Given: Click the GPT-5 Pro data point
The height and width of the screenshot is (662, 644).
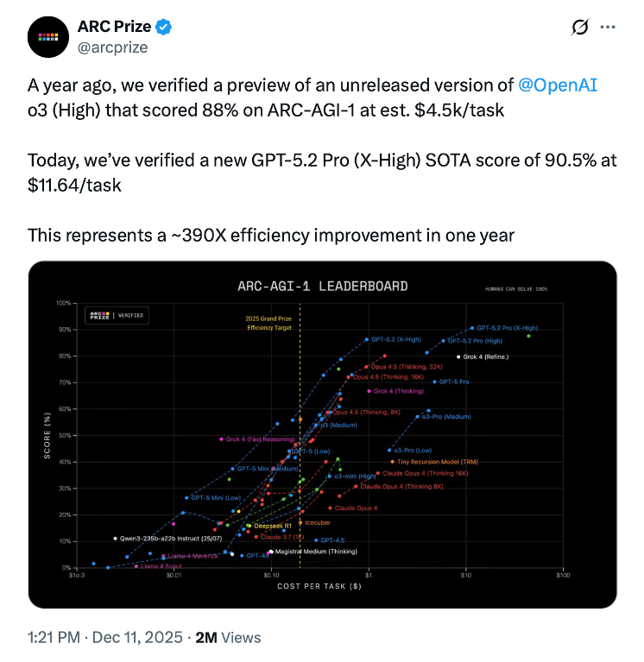Looking at the screenshot, I should tap(434, 381).
